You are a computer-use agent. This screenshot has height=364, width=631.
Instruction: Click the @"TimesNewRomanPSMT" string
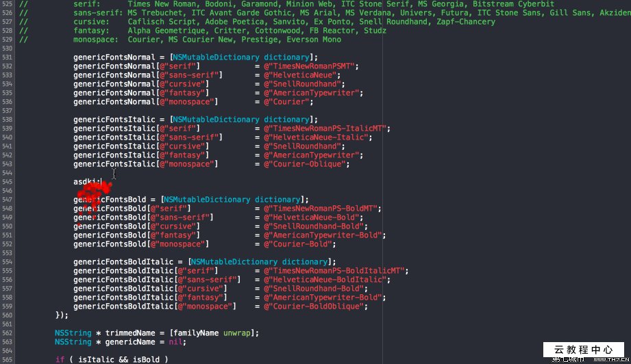(309, 66)
